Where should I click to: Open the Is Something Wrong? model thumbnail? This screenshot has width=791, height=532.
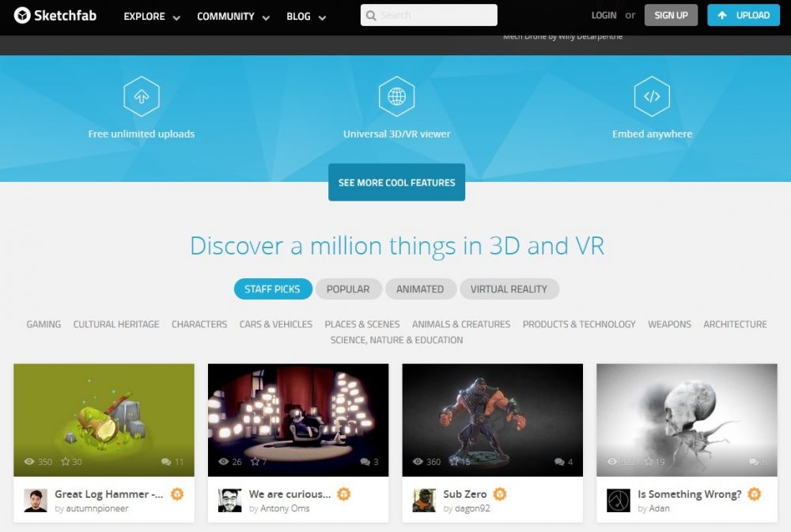(x=687, y=420)
